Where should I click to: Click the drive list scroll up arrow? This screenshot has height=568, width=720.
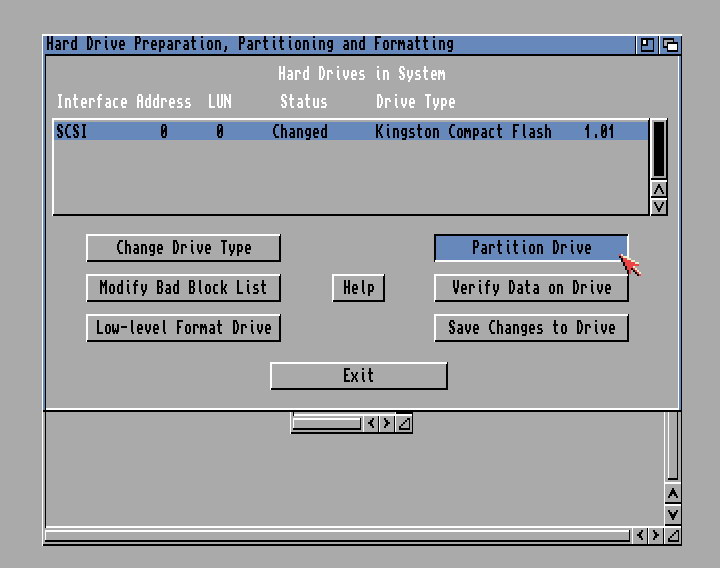658,189
